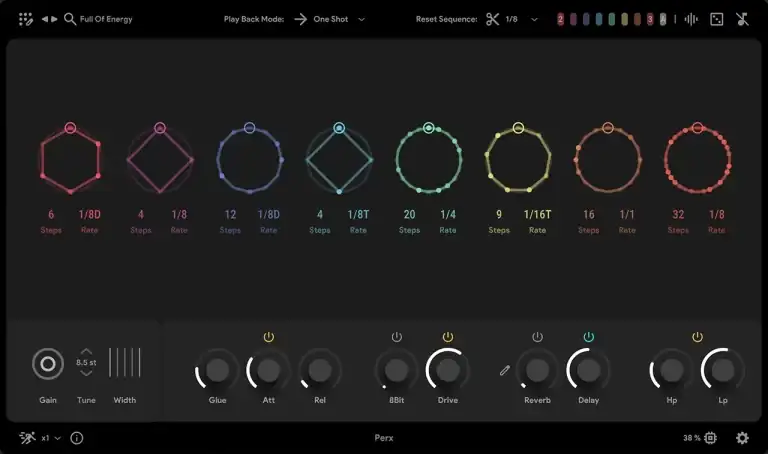
Task: Increase Tune with the up chevron
Action: tap(86, 352)
